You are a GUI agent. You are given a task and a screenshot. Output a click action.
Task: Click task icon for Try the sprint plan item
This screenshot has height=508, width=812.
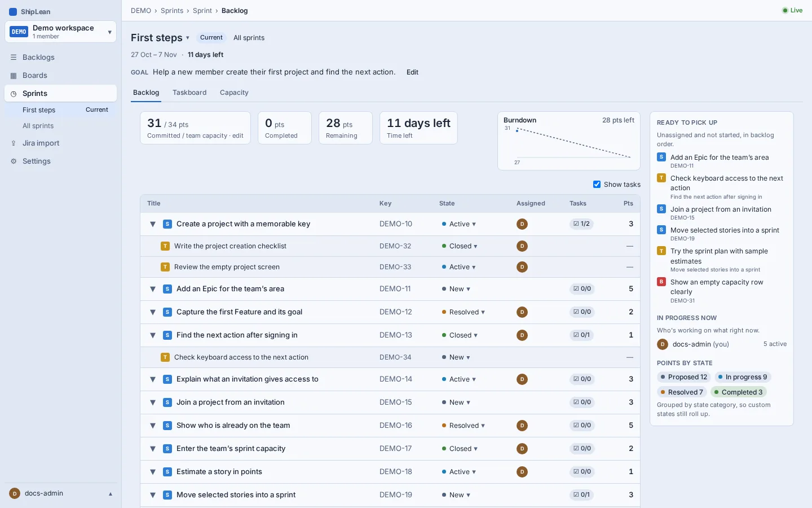coord(661,251)
